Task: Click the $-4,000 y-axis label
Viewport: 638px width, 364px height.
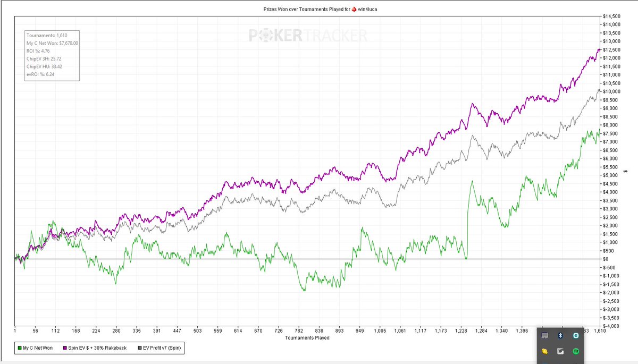Action: 611,326
